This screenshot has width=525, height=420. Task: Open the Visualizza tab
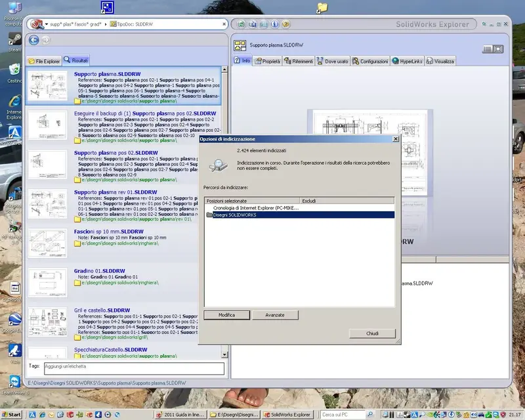pyautogui.click(x=440, y=61)
